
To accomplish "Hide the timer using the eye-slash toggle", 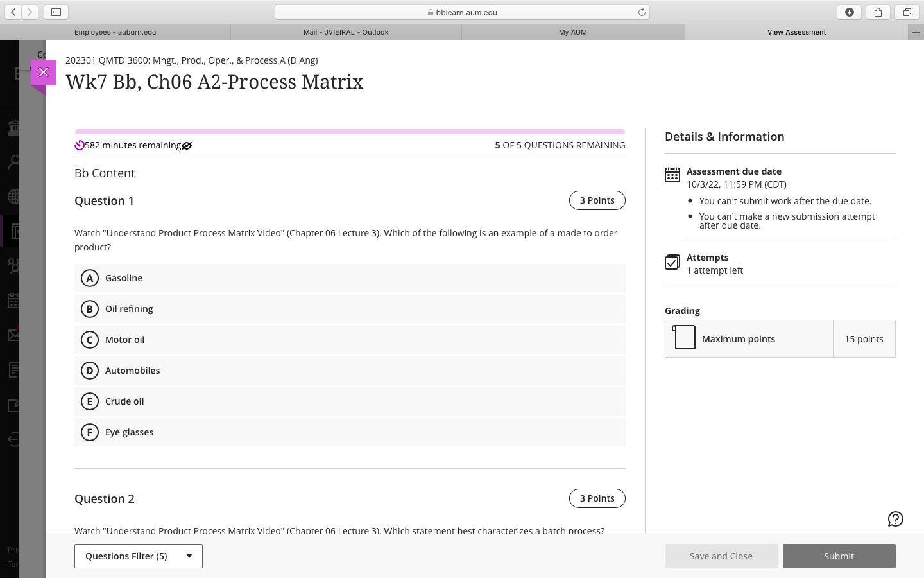I will 186,145.
